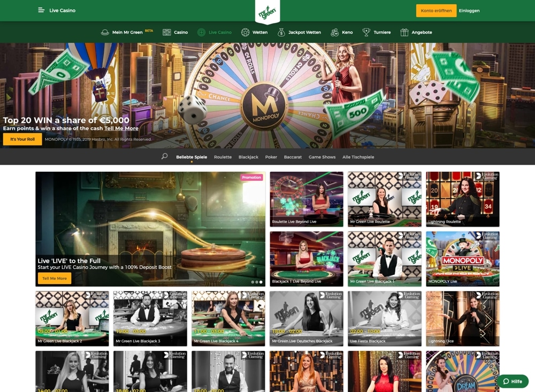Click the Promotion badge on the banner
Screen dimensions: 535x392
point(251,178)
